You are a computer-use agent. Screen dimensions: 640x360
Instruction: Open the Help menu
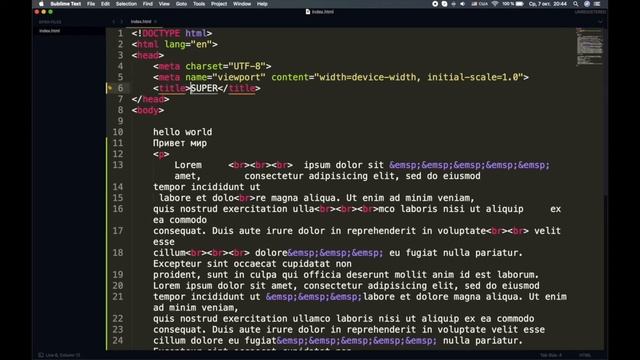click(262, 4)
